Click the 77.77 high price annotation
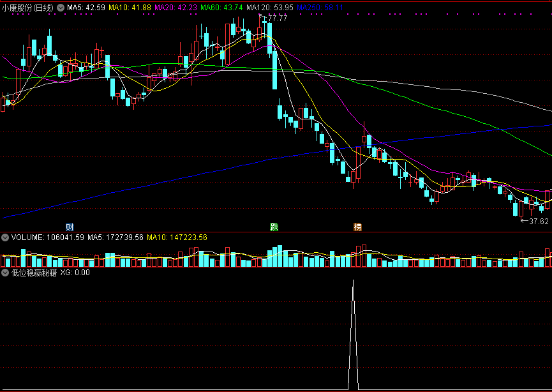 [x=278, y=19]
